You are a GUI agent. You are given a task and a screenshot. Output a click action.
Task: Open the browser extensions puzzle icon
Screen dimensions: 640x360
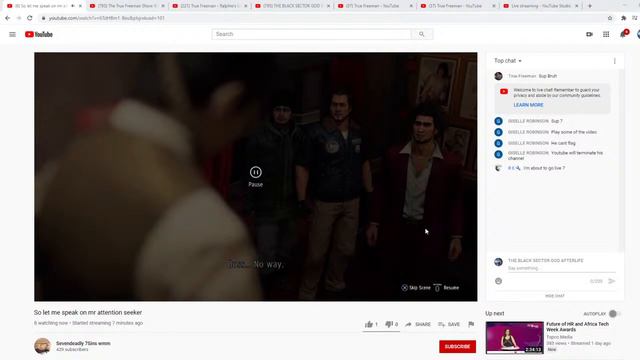coord(623,18)
